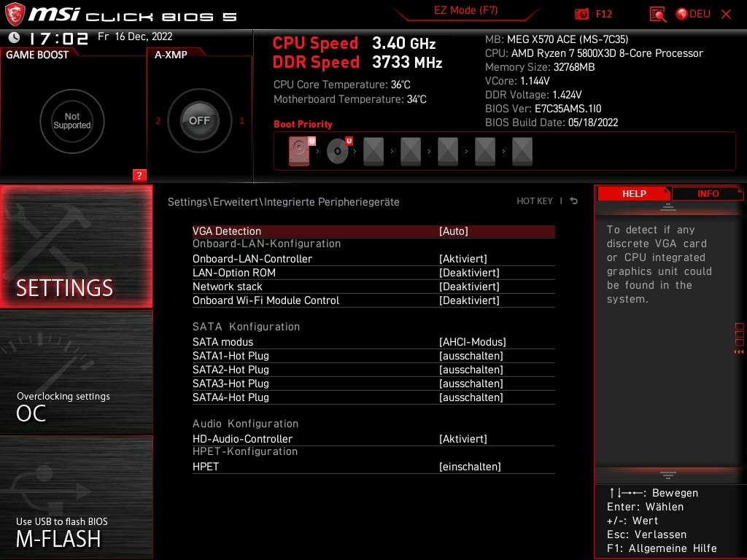Select the HPET row label
This screenshot has width=747, height=560.
206,466
